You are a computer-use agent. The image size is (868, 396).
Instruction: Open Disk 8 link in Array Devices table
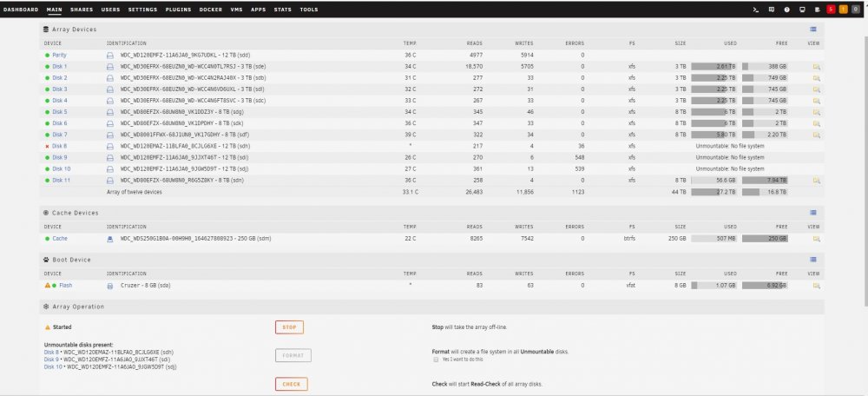[59, 146]
